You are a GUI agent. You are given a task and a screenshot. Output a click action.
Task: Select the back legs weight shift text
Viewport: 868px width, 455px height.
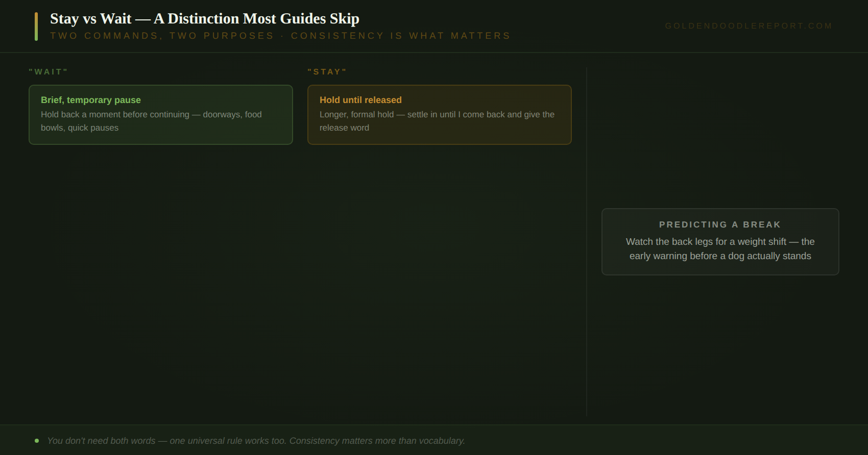point(720,249)
